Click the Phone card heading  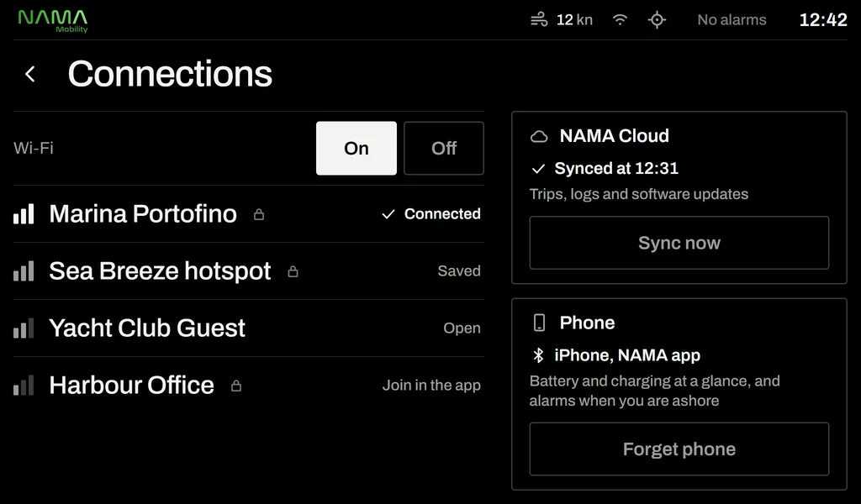coord(587,323)
